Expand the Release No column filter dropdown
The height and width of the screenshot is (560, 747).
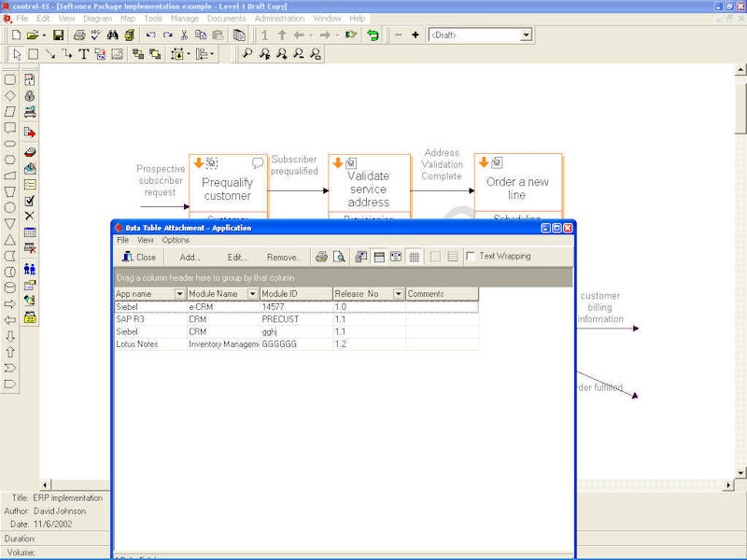click(399, 294)
